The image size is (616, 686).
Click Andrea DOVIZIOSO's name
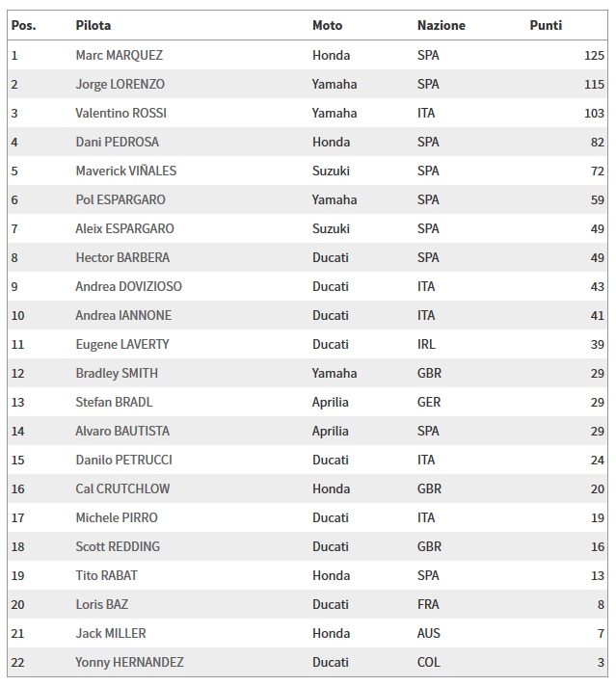(x=128, y=286)
